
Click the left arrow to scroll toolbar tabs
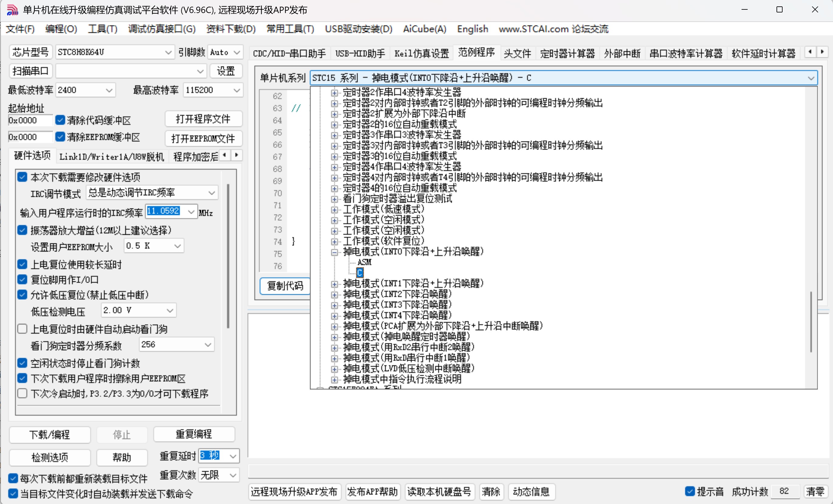[x=810, y=52]
